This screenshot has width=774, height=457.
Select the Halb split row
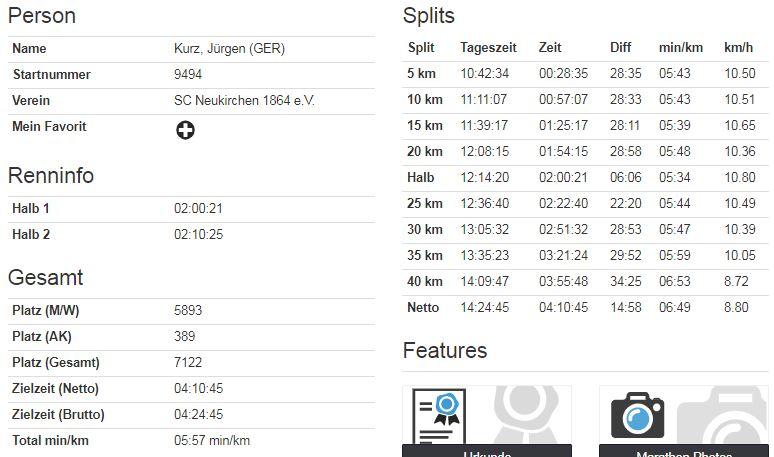pos(585,178)
